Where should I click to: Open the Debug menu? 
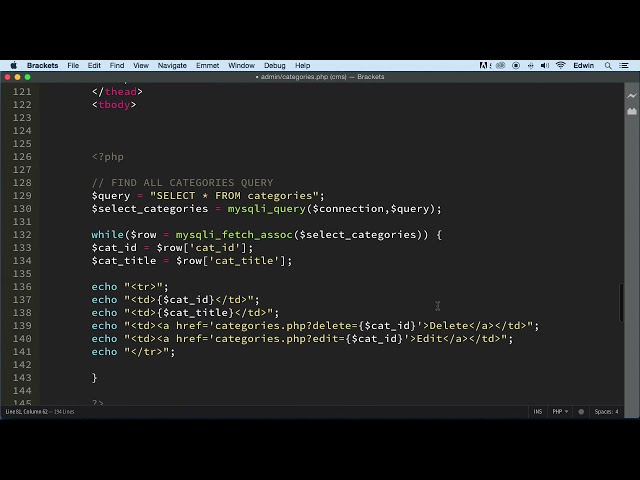pos(275,65)
